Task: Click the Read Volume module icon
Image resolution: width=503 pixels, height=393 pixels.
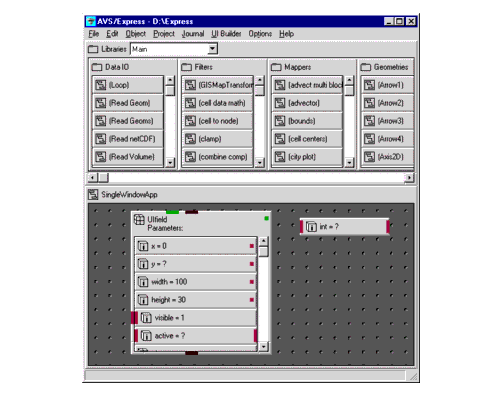Action: [x=101, y=157]
